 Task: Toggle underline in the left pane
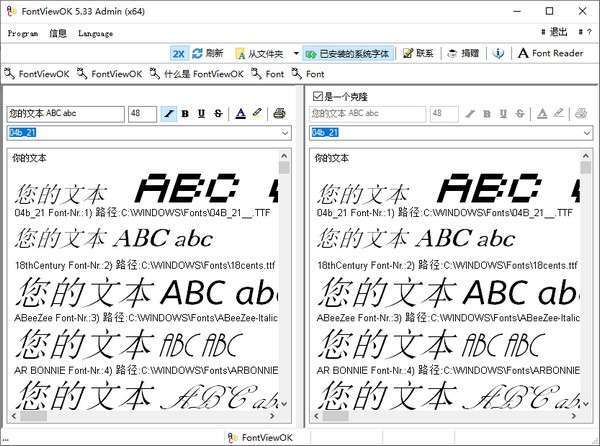pos(202,114)
